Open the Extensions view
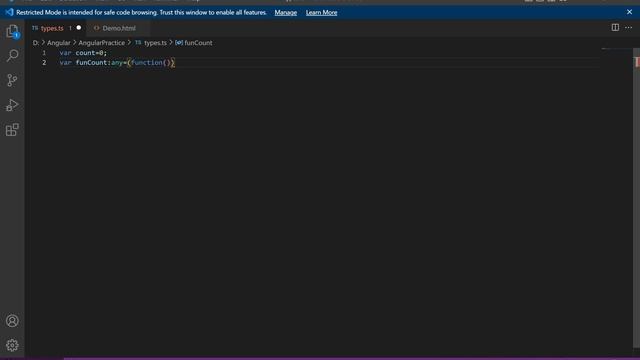640x360 pixels. point(12,130)
